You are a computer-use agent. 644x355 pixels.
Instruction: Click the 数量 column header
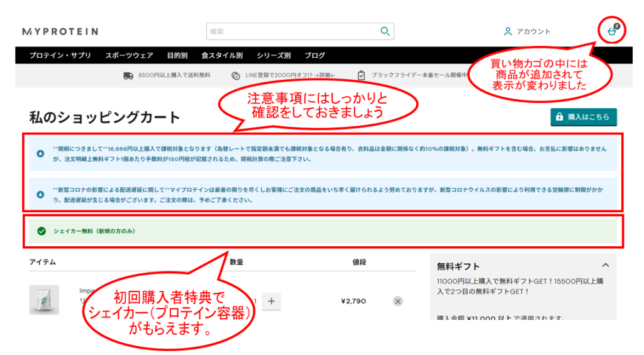236,262
